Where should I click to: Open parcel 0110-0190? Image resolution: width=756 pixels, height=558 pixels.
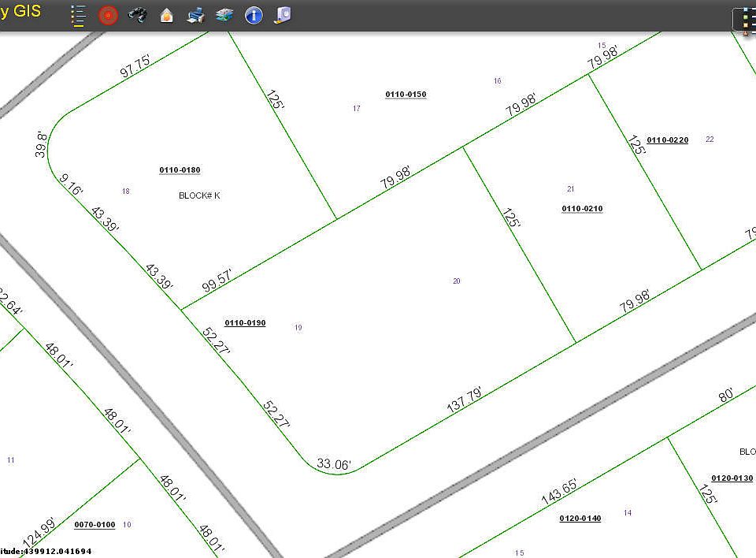click(x=246, y=323)
